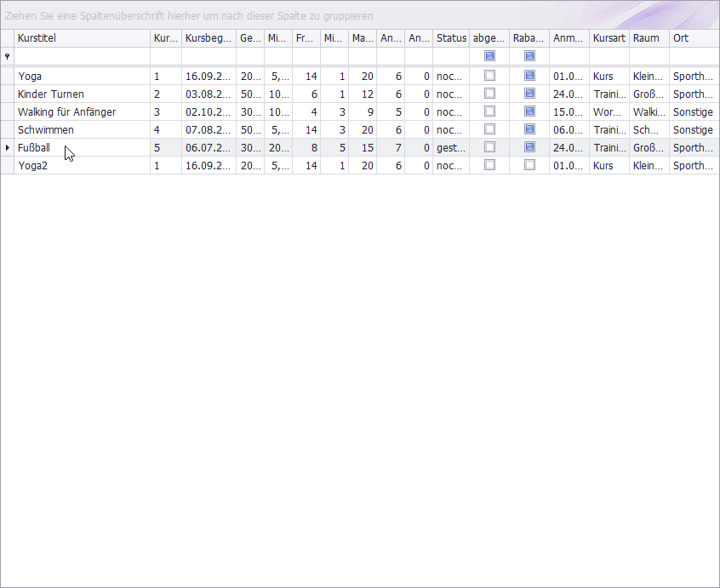The image size is (720, 588).
Task: Click the Kursart column header
Action: pyautogui.click(x=609, y=38)
